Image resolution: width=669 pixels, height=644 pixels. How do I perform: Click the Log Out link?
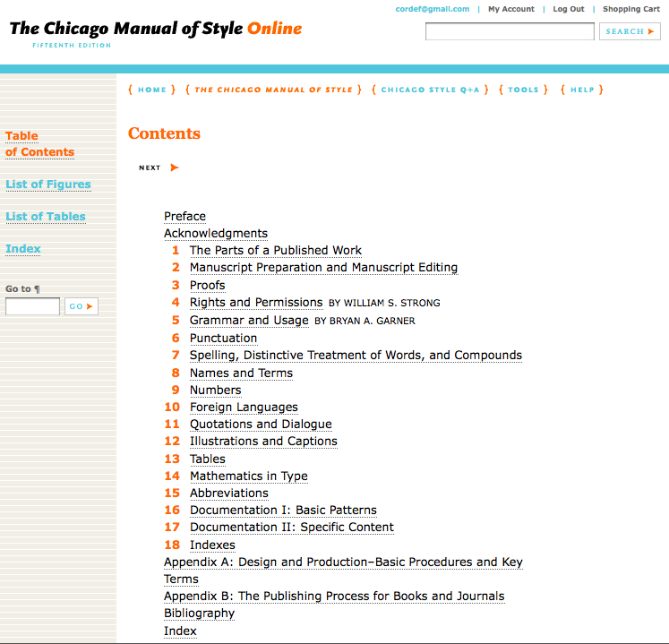(568, 9)
